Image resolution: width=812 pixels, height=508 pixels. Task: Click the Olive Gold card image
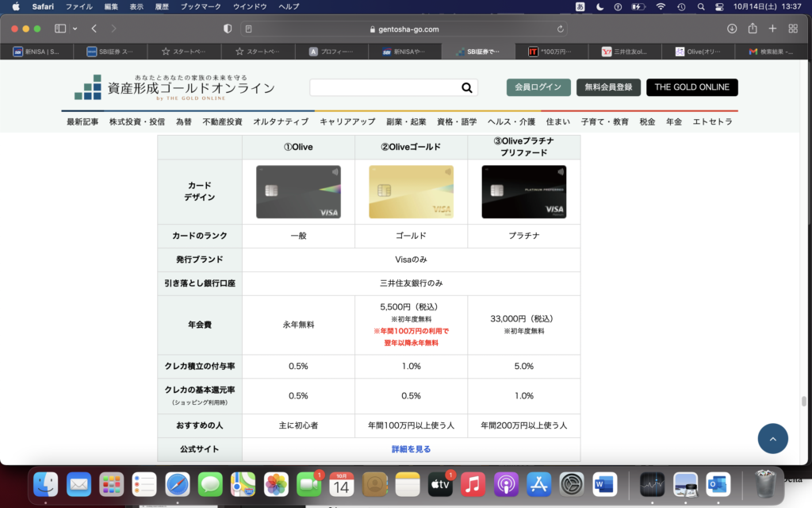(411, 192)
